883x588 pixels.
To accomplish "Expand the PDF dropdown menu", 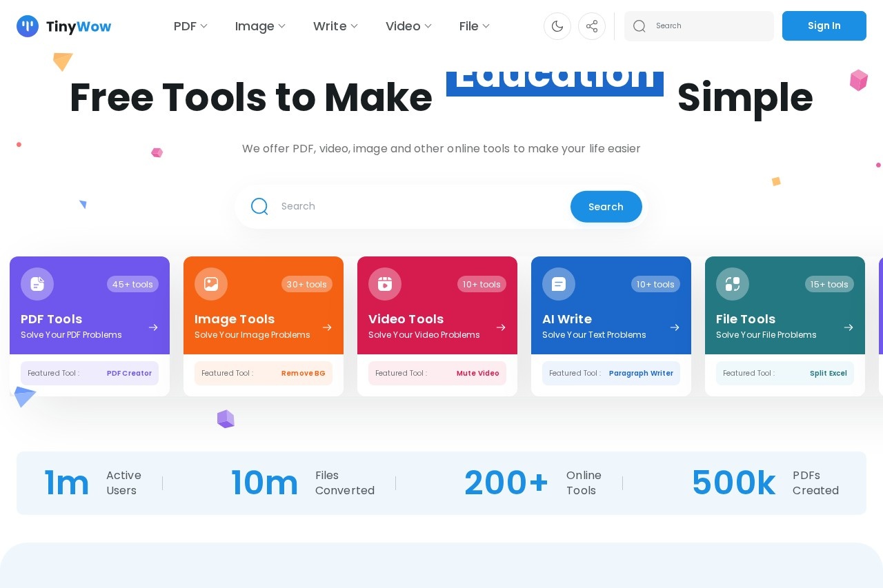I will tap(190, 26).
